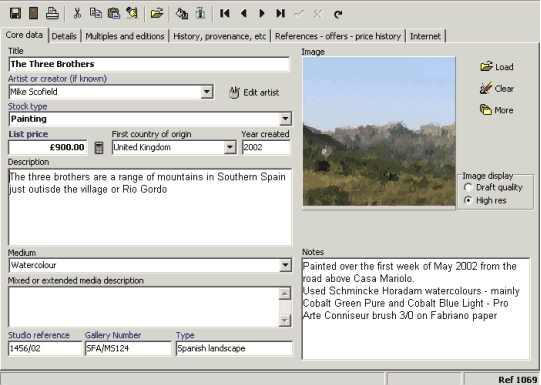Click the Print icon in toolbar
Viewport: 541px width, 385px height.
(52, 13)
